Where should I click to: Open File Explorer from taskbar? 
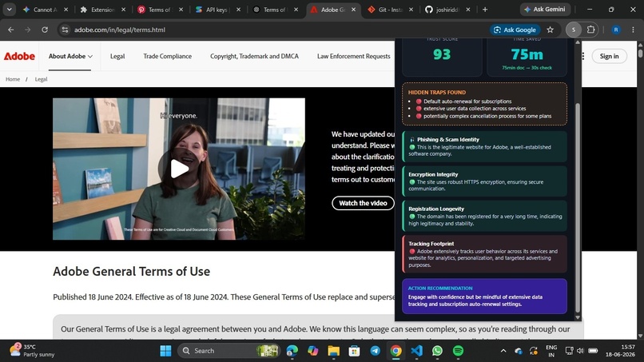333,351
